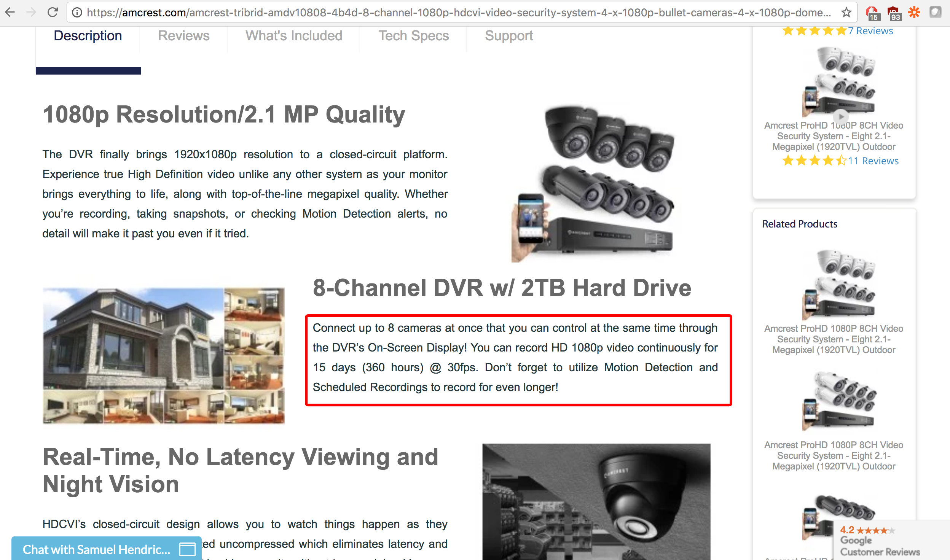Open second Related Products title link
Image resolution: width=950 pixels, height=560 pixels.
tap(834, 455)
